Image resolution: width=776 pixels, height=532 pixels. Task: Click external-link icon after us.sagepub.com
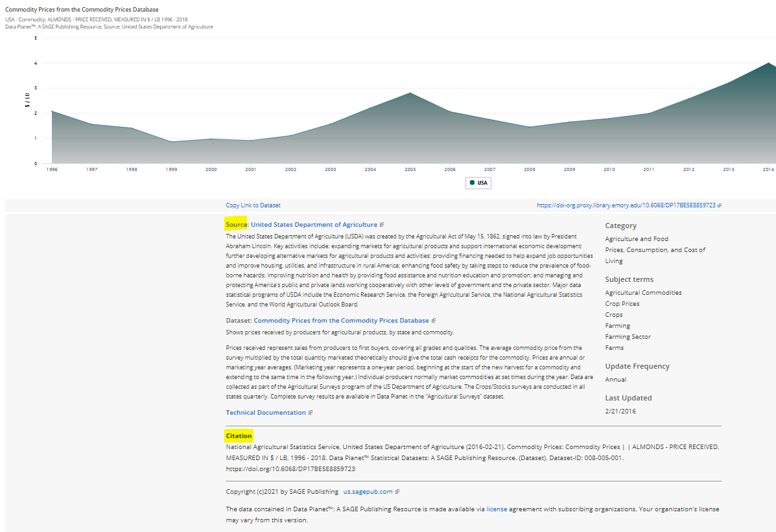tap(397, 492)
